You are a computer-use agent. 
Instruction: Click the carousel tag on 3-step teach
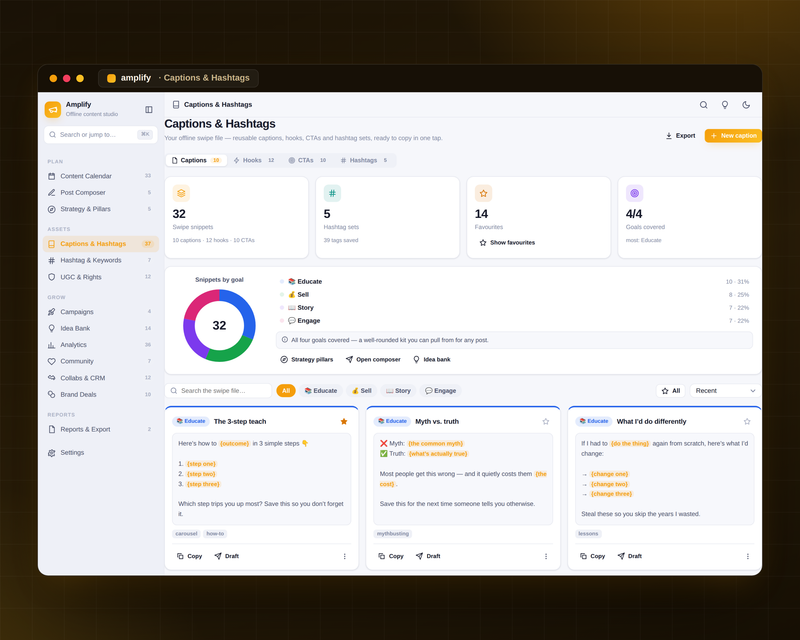click(x=186, y=534)
